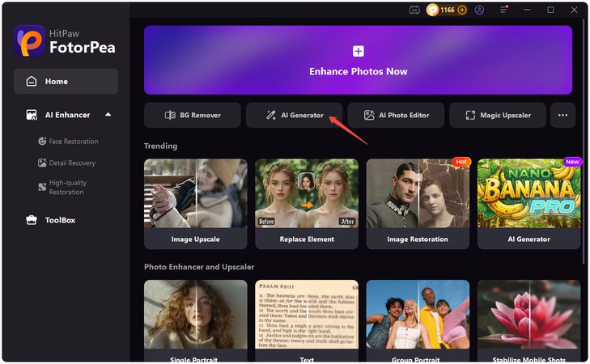Add more credits with plus icon
The width and height of the screenshot is (590, 364).
(x=462, y=11)
